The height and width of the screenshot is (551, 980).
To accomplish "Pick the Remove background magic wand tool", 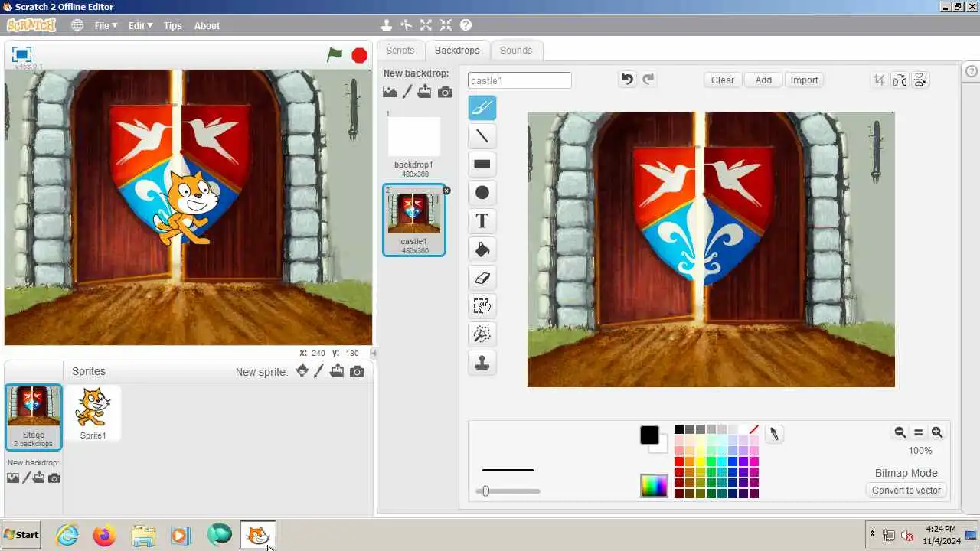I will pyautogui.click(x=482, y=334).
